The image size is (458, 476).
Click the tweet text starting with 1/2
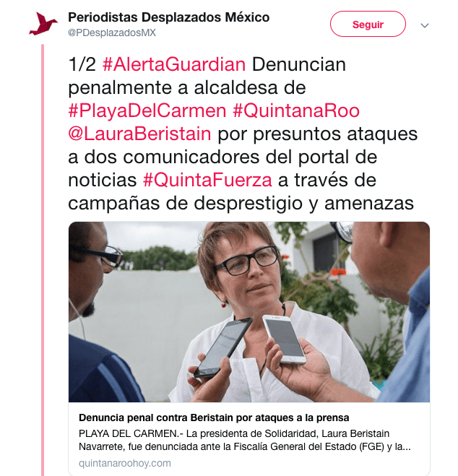(243, 134)
